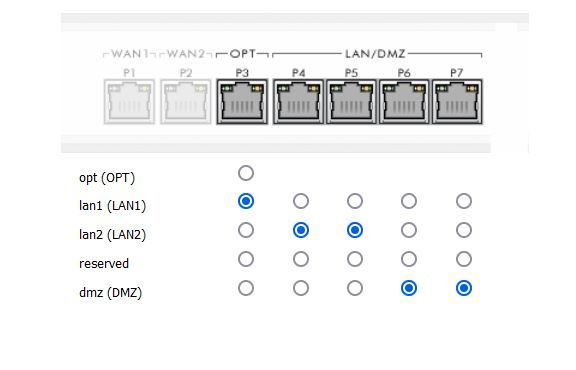Click the greyed-out P2 WAN2 port icon

(x=186, y=102)
